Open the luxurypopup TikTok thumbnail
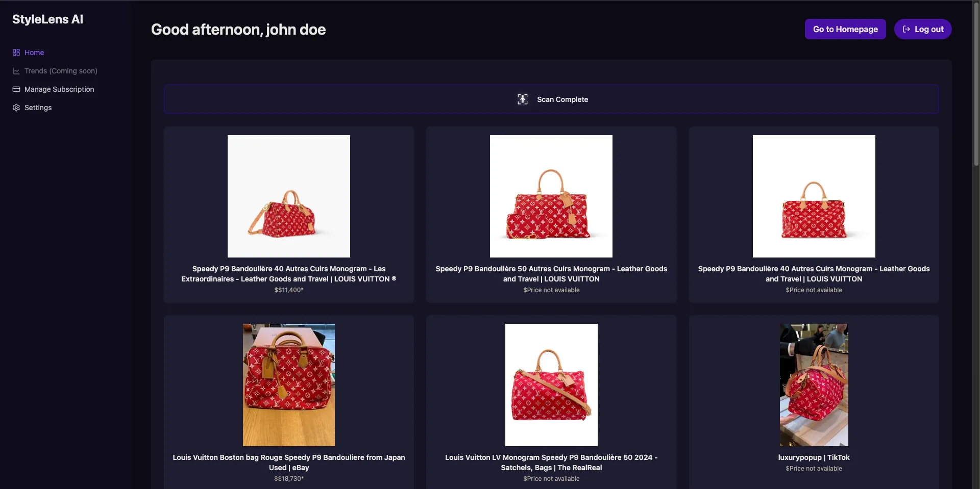 (814, 385)
